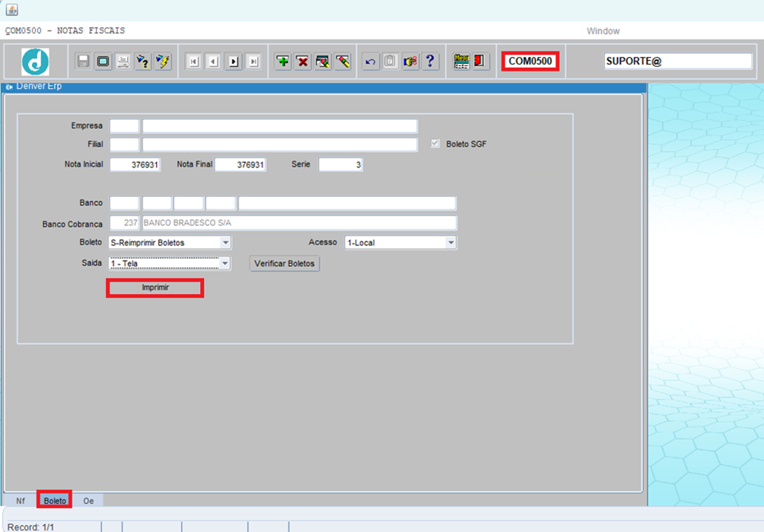The width and height of the screenshot is (764, 532).
Task: Delete record with the red X icon
Action: click(303, 62)
